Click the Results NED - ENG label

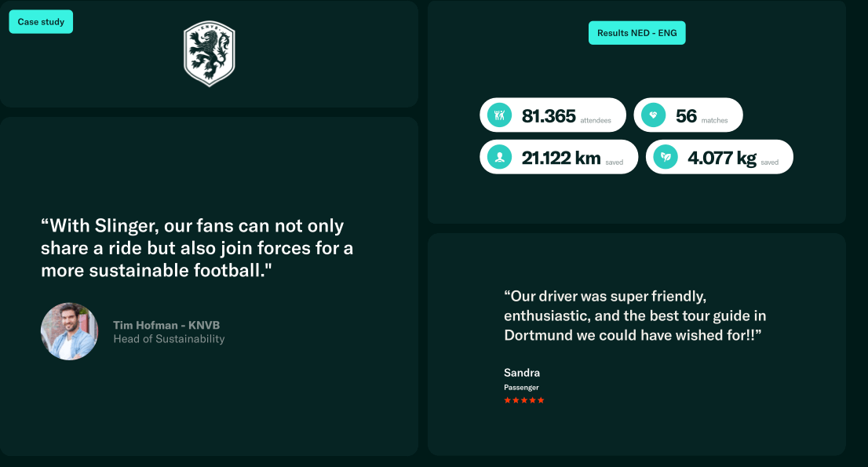tap(636, 33)
